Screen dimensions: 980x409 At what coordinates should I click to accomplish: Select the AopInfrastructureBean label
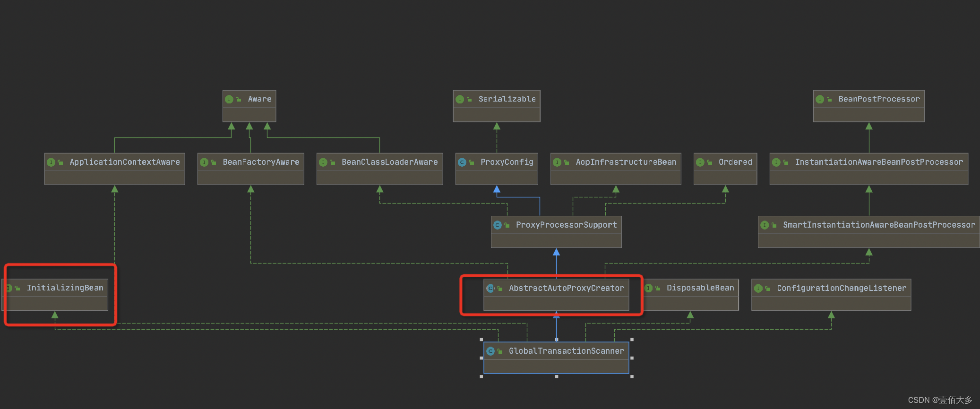coord(626,162)
